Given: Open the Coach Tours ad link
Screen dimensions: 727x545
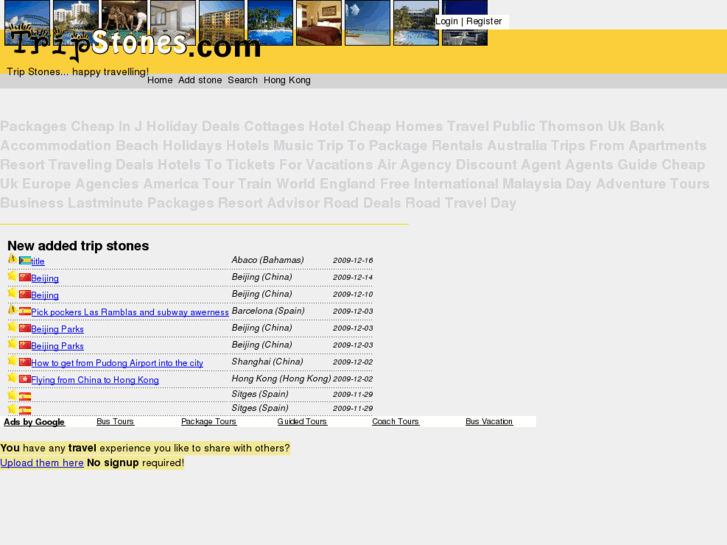Looking at the screenshot, I should tap(395, 422).
